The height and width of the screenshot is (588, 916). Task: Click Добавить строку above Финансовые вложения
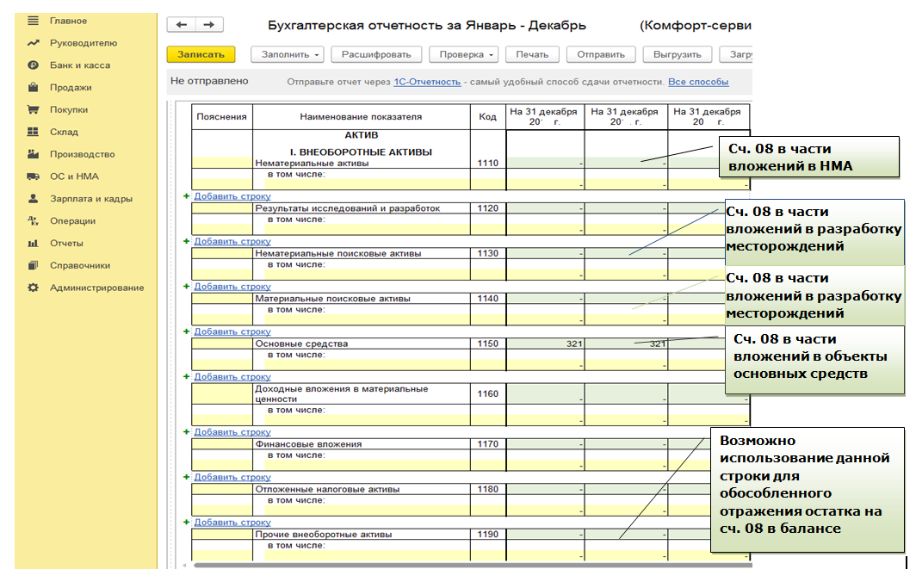point(232,431)
